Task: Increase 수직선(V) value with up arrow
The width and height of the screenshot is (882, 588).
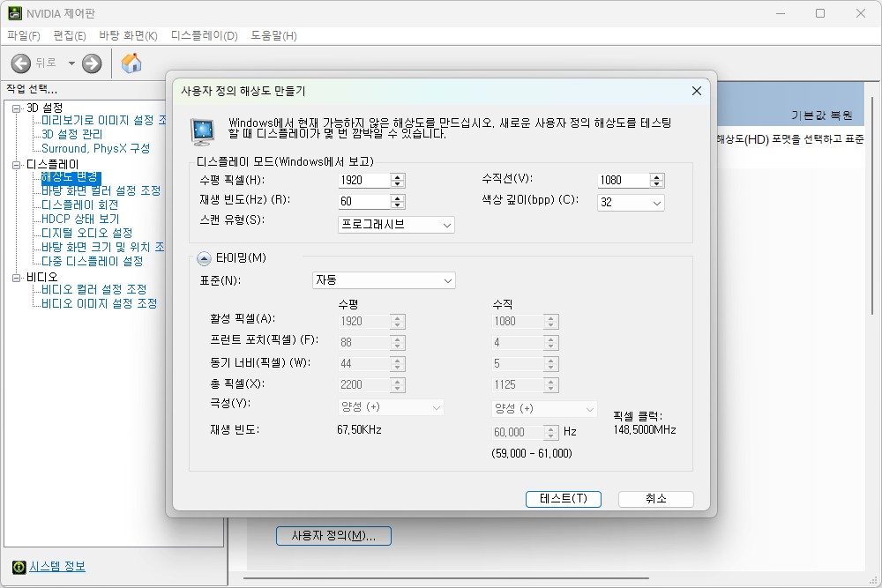Action: [x=656, y=177]
